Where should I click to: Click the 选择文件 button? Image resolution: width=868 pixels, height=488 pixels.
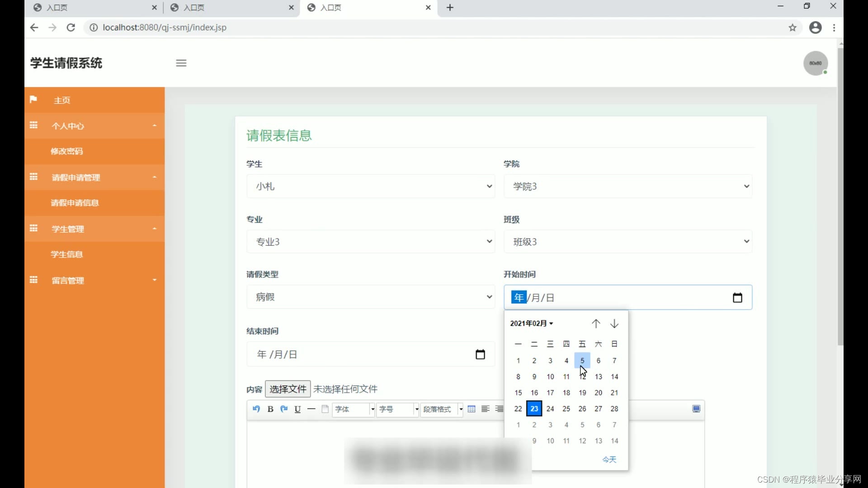(x=288, y=389)
